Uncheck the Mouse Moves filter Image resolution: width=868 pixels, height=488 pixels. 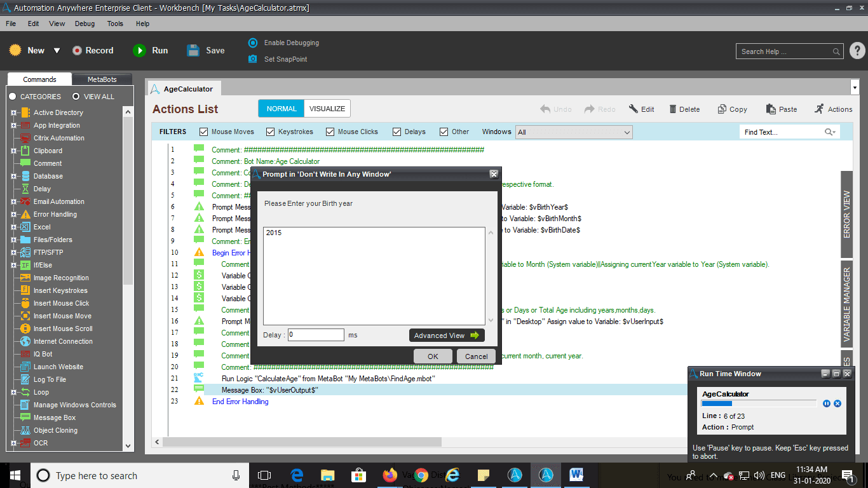pyautogui.click(x=204, y=132)
